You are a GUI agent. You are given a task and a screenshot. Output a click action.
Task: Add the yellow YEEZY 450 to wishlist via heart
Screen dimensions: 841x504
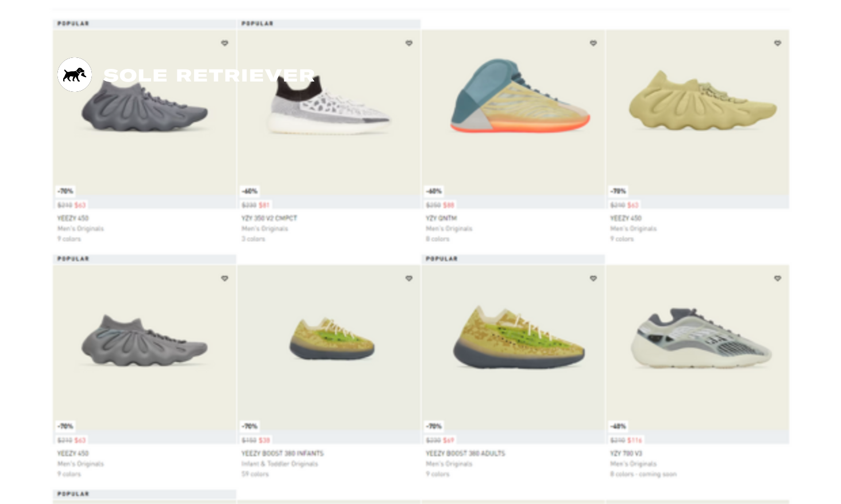pos(777,43)
